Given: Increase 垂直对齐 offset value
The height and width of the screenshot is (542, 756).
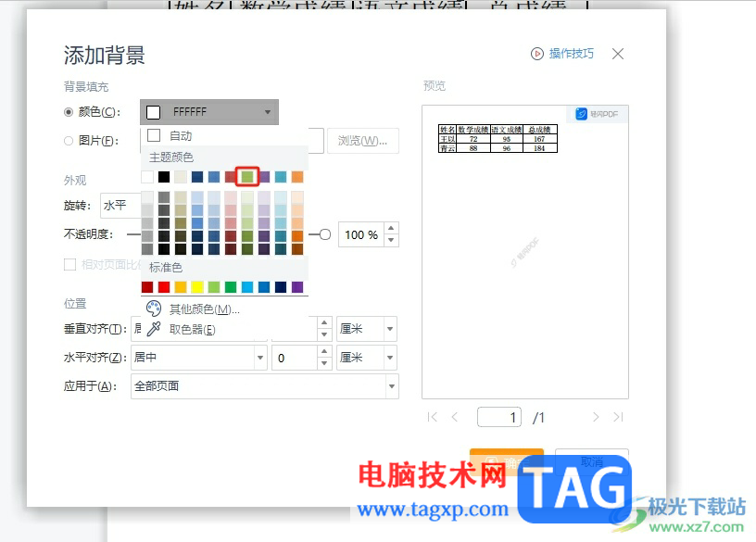Looking at the screenshot, I should [x=324, y=322].
